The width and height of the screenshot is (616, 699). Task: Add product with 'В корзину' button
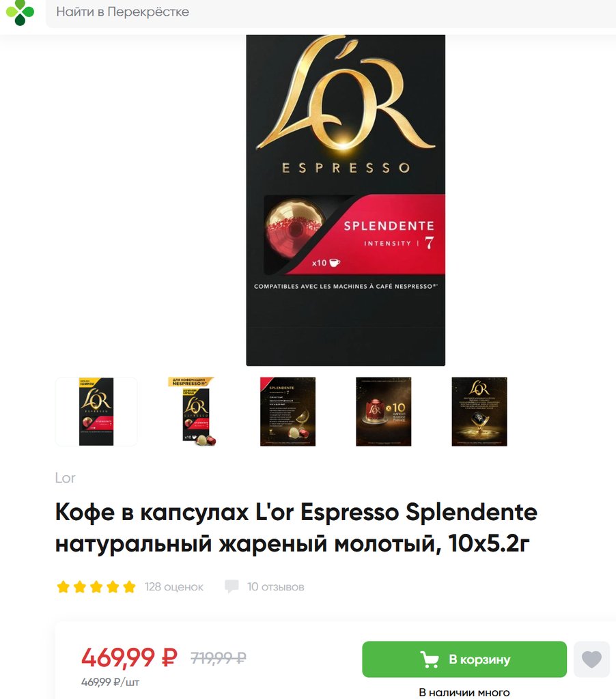tap(464, 659)
